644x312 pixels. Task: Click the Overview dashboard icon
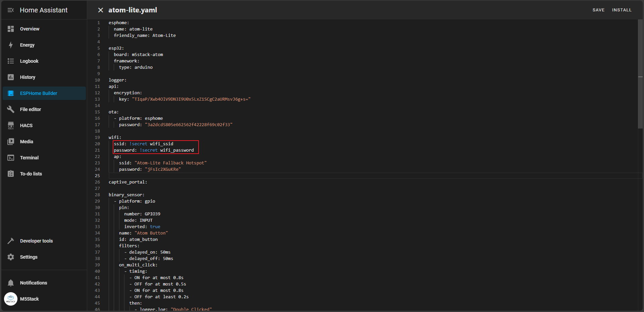11,29
